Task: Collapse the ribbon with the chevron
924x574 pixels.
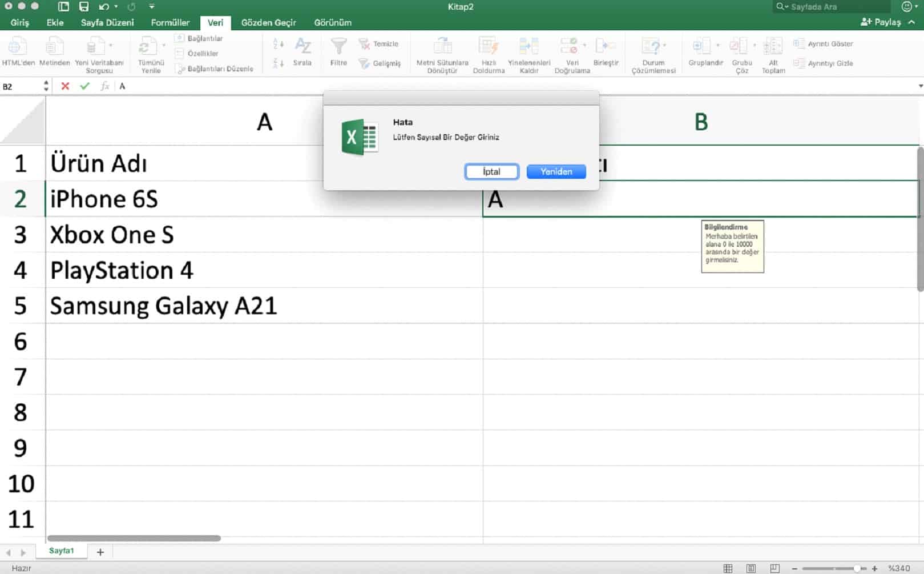Action: click(x=911, y=22)
